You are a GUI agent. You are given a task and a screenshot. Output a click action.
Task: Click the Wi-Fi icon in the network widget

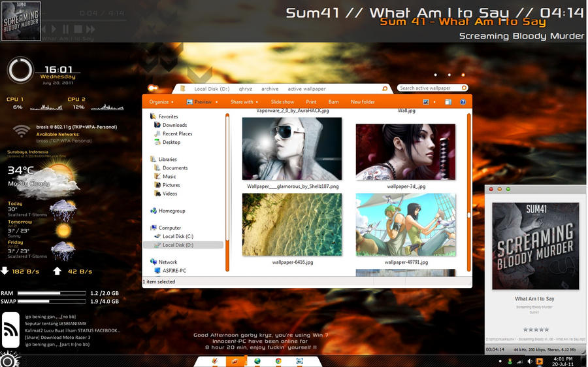[22, 131]
